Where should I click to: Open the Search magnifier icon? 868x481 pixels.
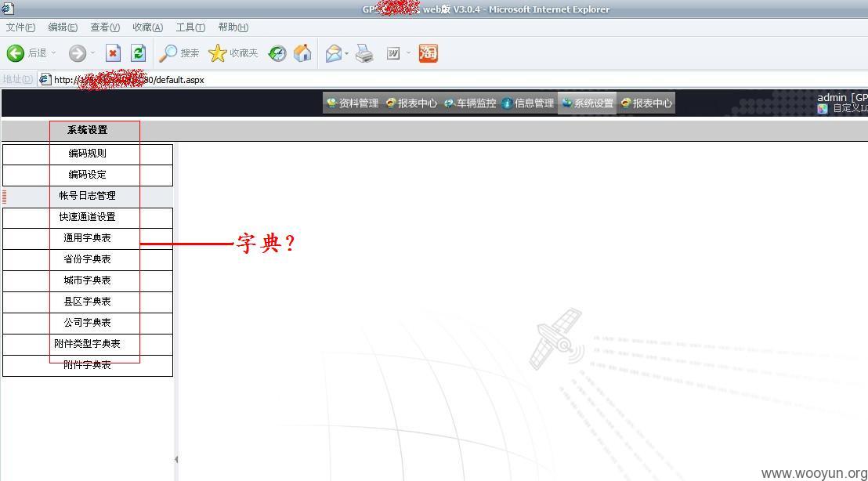coord(167,53)
